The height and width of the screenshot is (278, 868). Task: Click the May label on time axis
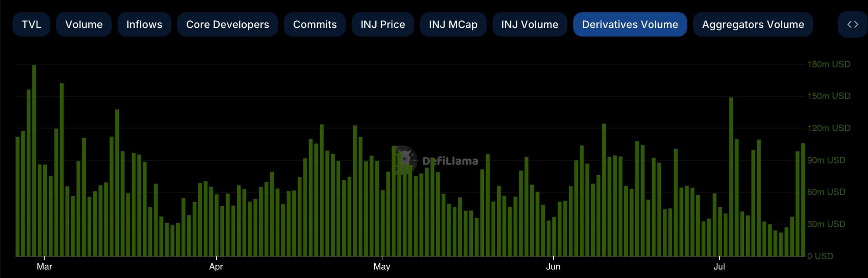382,267
